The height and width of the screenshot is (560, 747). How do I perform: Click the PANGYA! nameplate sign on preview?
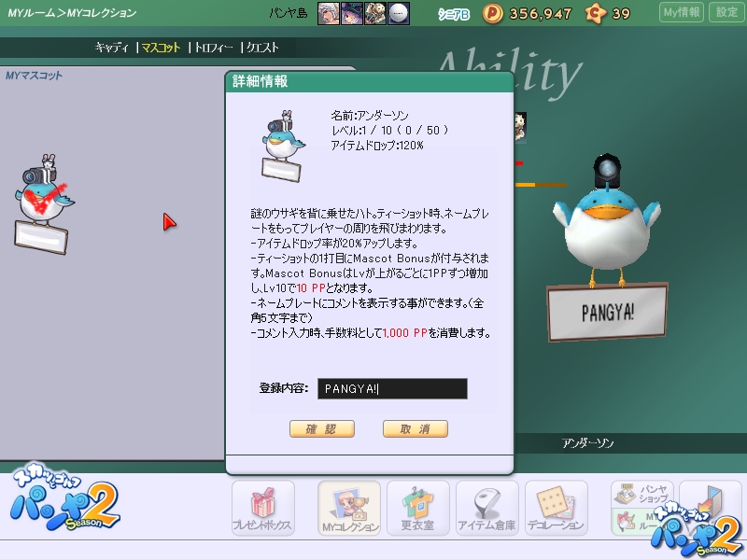[x=607, y=313]
